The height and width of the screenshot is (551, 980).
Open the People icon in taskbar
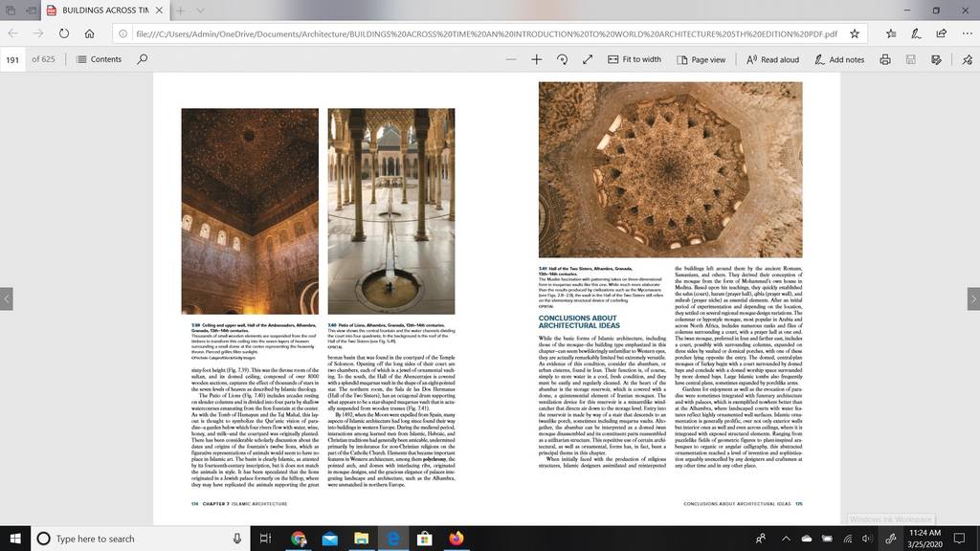click(761, 539)
